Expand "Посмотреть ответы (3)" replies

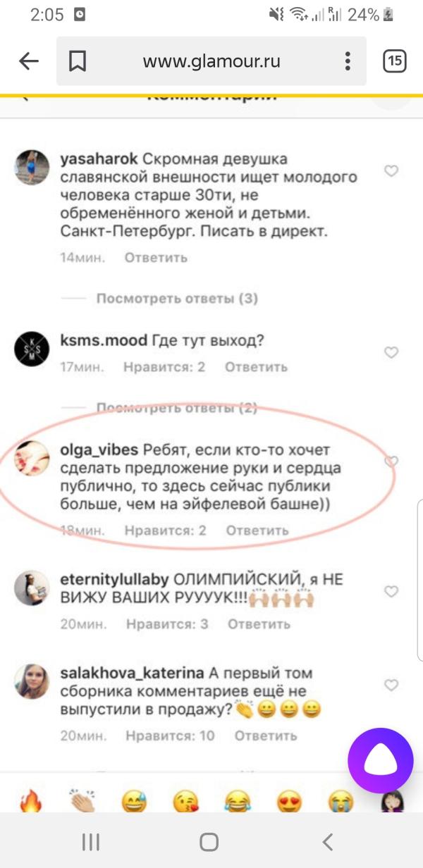click(177, 299)
